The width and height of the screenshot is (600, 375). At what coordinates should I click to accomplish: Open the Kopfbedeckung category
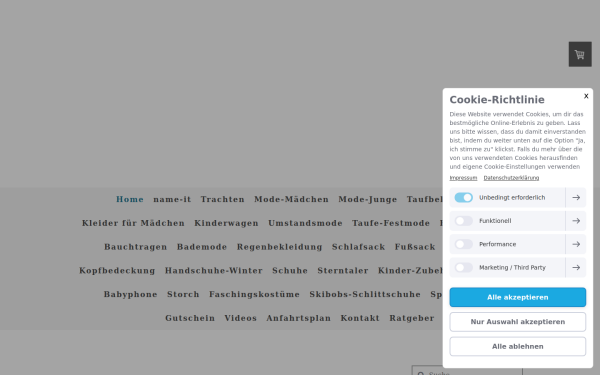(117, 271)
